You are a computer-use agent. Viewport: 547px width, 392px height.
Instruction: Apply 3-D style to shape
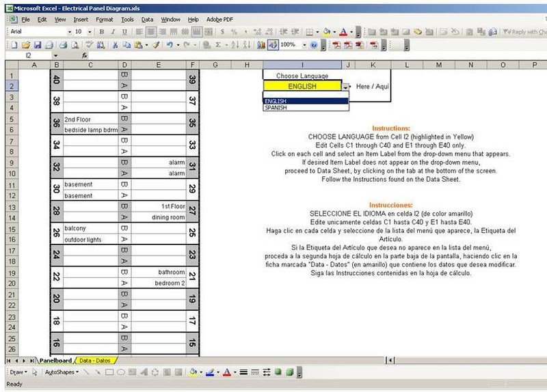289,372
